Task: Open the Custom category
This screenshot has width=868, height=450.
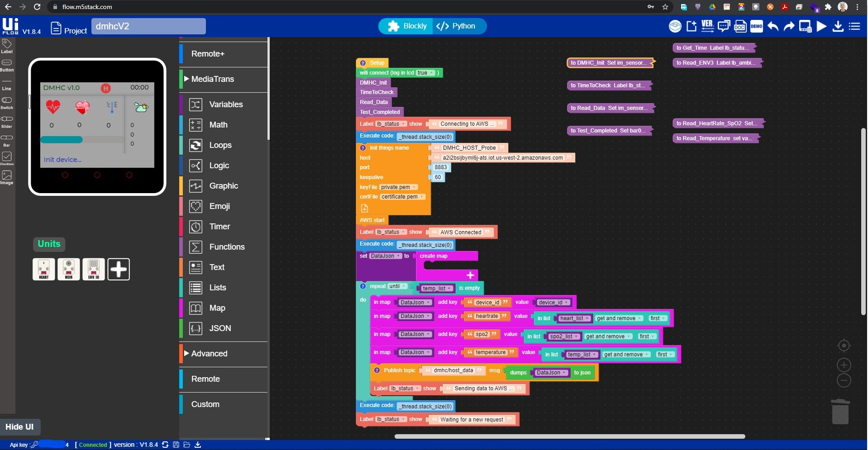Action: 224,404
